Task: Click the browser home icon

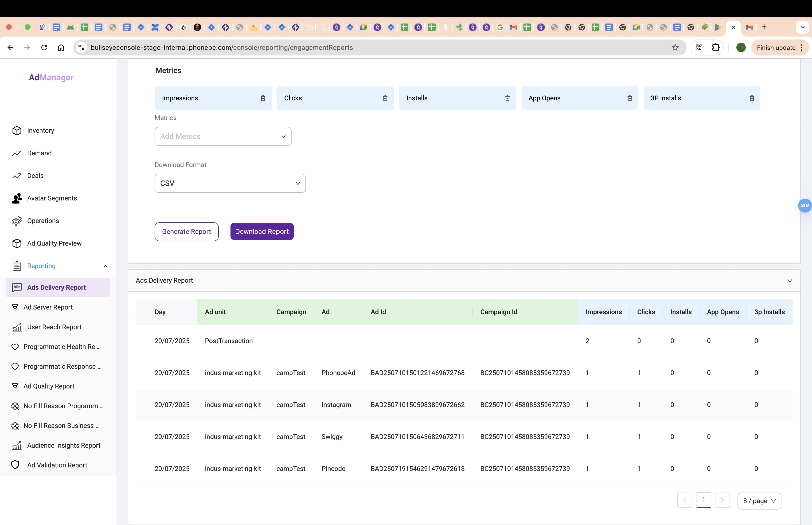Action: pos(61,48)
